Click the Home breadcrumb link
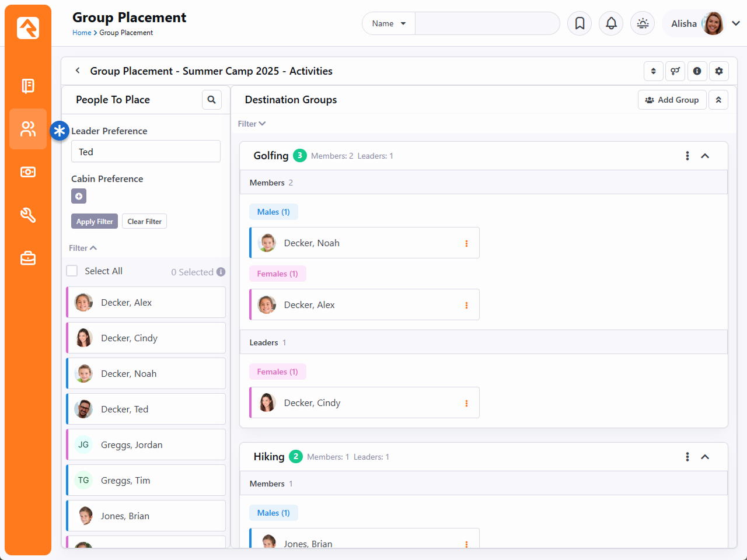The width and height of the screenshot is (747, 560). [x=82, y=33]
